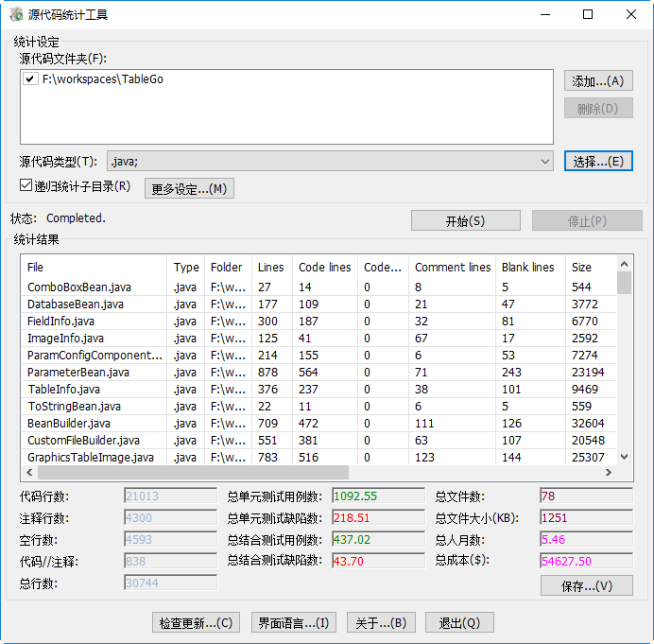This screenshot has height=644, width=654.
Task: Select the ParamConfigComponent... row
Action: [x=318, y=356]
